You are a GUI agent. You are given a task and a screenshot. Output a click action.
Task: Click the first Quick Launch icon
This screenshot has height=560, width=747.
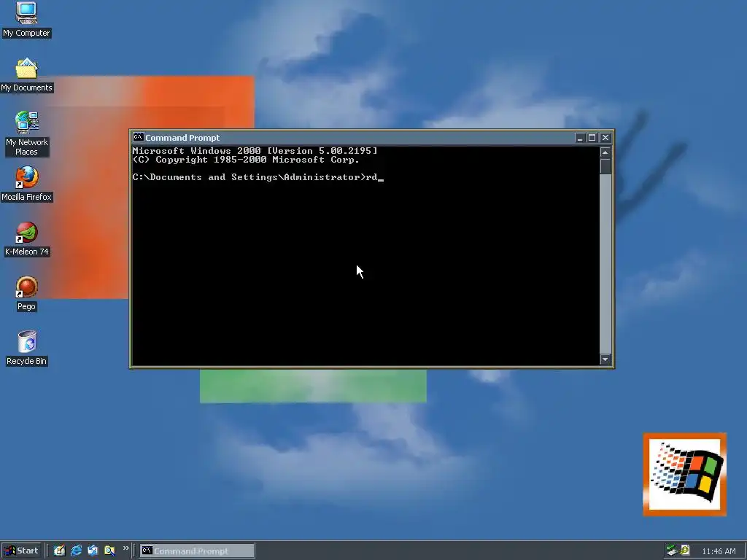(x=60, y=551)
